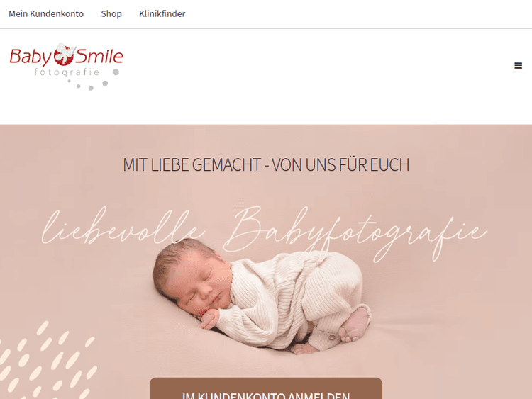
Task: Open the hamburger menu icon
Action: click(518, 65)
